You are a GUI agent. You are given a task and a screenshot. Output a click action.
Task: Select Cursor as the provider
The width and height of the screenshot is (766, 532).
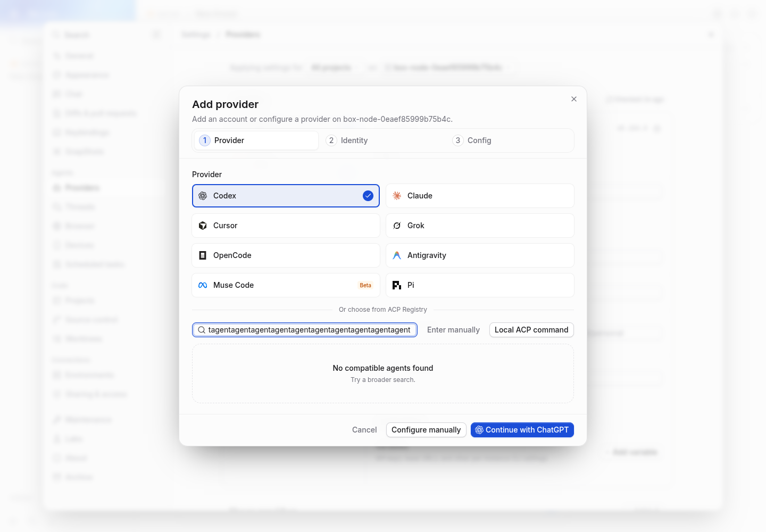(286, 226)
